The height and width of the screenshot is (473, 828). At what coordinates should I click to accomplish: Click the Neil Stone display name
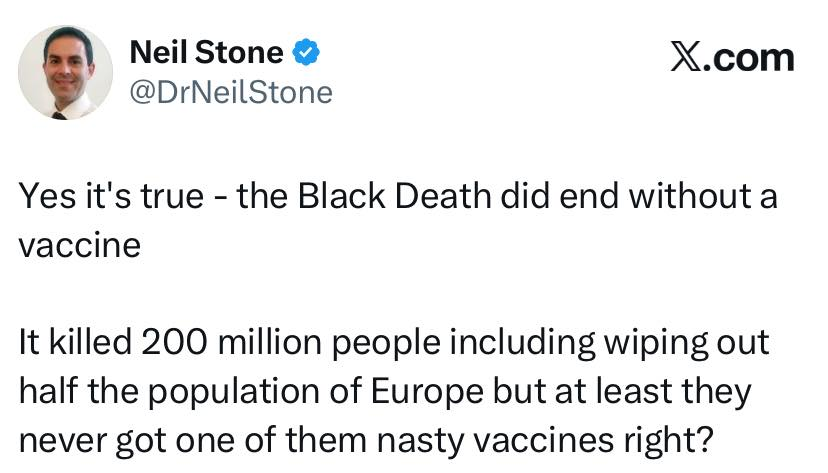206,53
